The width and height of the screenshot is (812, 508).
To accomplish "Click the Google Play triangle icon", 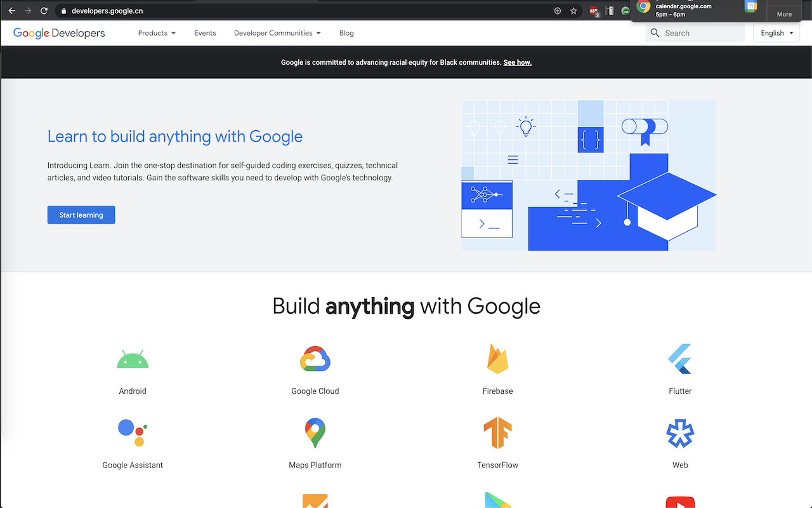I will point(497,502).
